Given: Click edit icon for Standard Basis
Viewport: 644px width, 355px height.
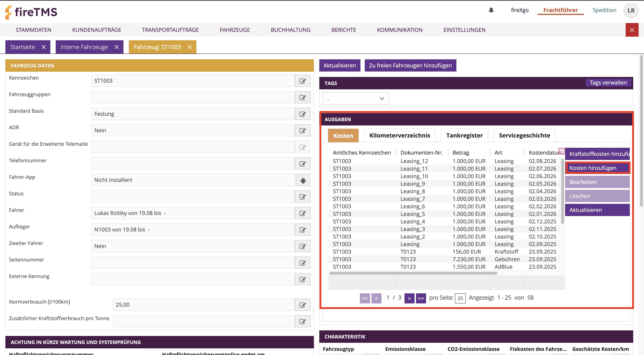Looking at the screenshot, I should tap(302, 114).
